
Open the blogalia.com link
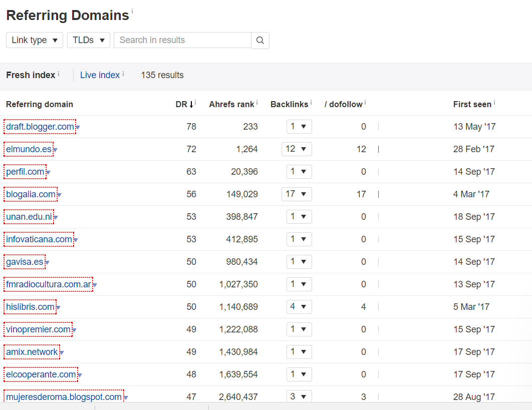pyautogui.click(x=31, y=194)
